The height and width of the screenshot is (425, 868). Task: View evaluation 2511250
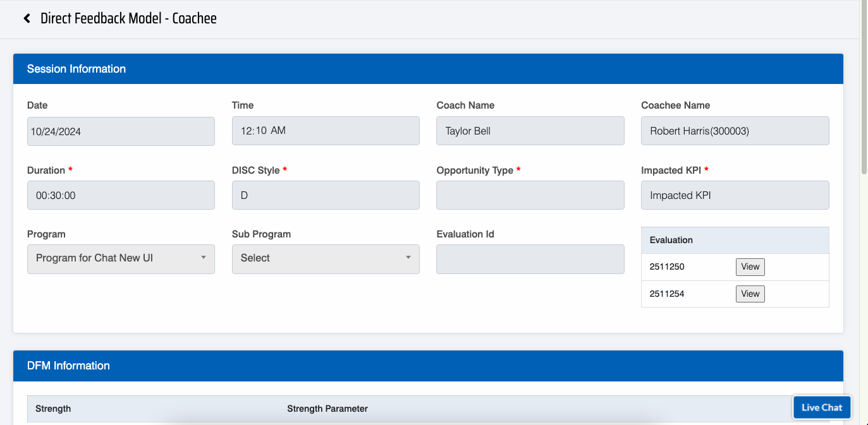750,267
